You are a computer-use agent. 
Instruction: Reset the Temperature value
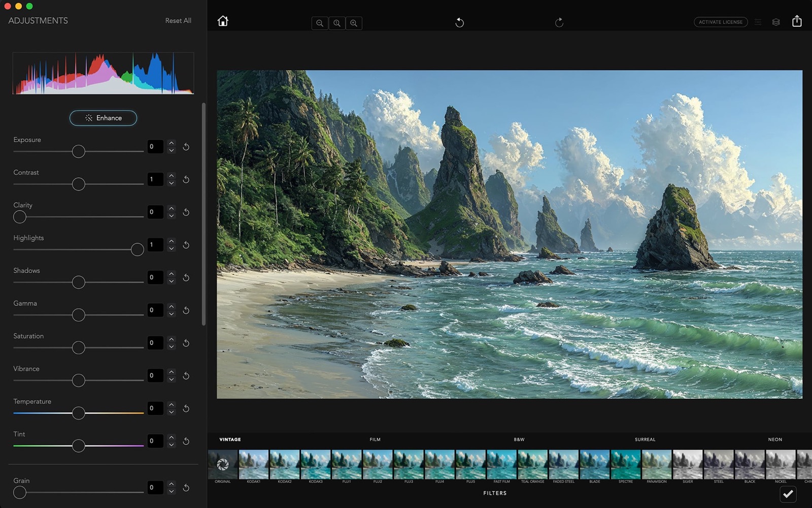point(186,408)
